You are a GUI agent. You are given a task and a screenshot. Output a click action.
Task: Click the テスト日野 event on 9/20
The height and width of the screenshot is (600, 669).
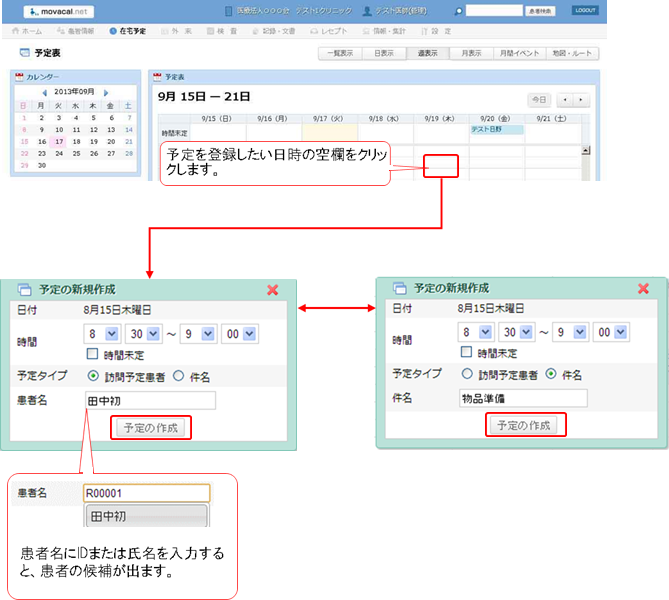coord(496,130)
